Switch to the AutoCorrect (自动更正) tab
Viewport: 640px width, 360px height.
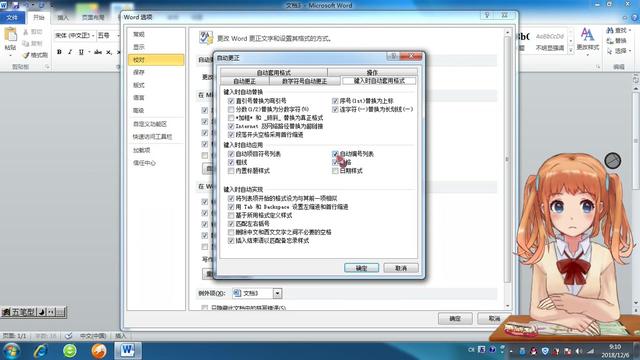[x=244, y=81]
